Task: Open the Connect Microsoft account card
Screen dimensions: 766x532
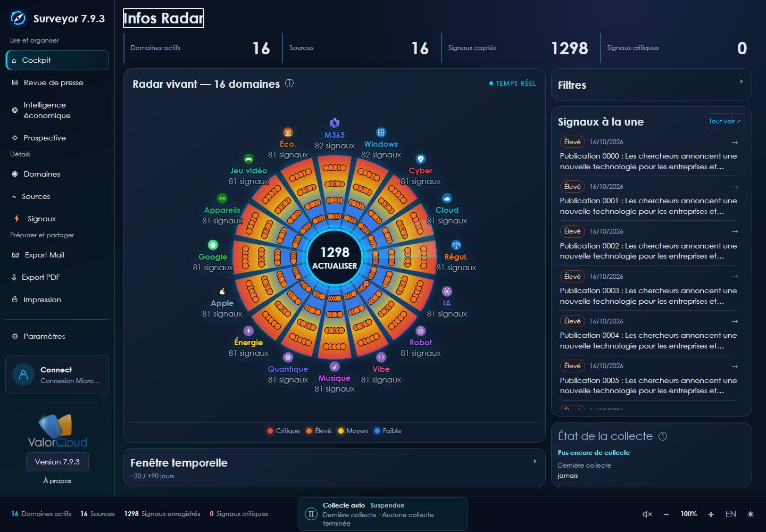Action: click(57, 375)
